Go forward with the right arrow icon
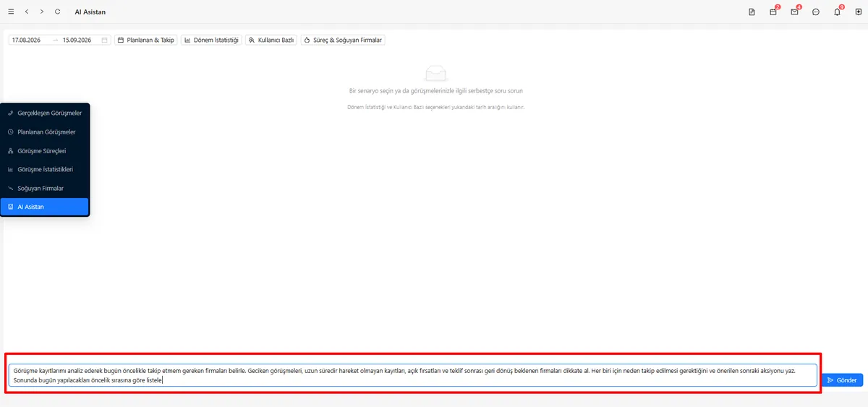This screenshot has height=407, width=868. click(x=42, y=12)
